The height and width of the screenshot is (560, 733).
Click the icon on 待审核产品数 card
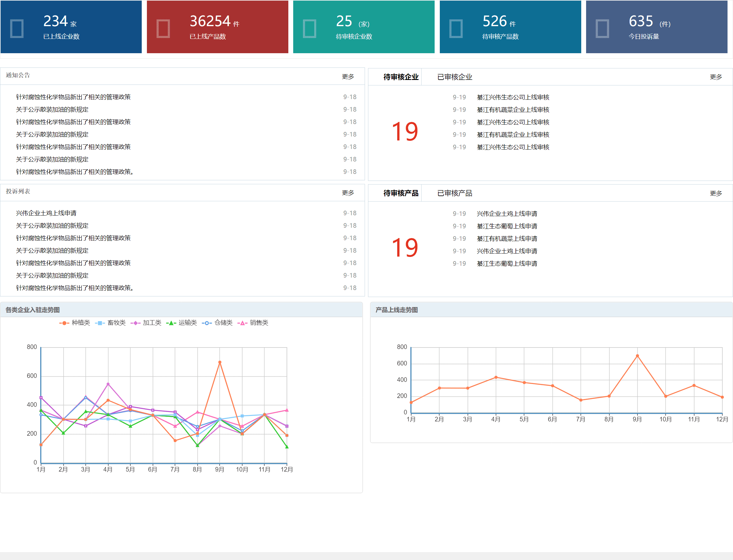456,29
